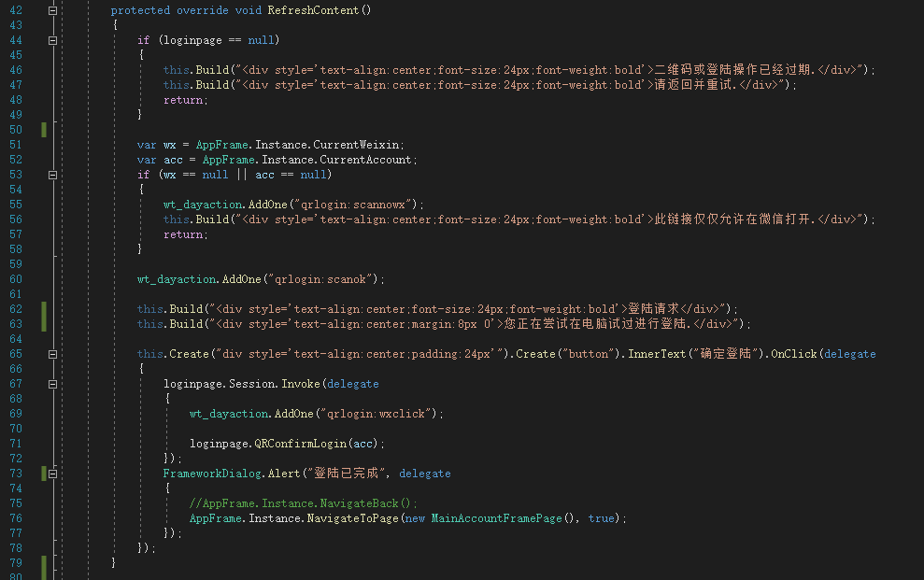Click the 'var acc' declaration
The width and height of the screenshot is (924, 580).
[x=160, y=160]
